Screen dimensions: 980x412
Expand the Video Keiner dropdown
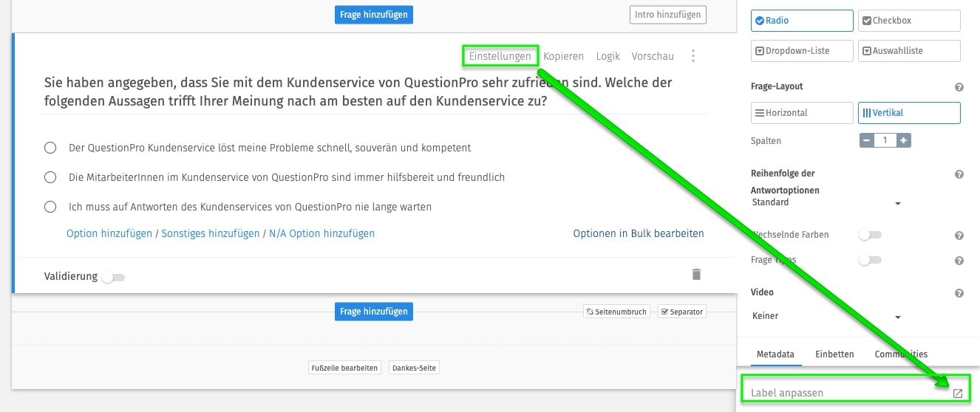click(x=826, y=316)
